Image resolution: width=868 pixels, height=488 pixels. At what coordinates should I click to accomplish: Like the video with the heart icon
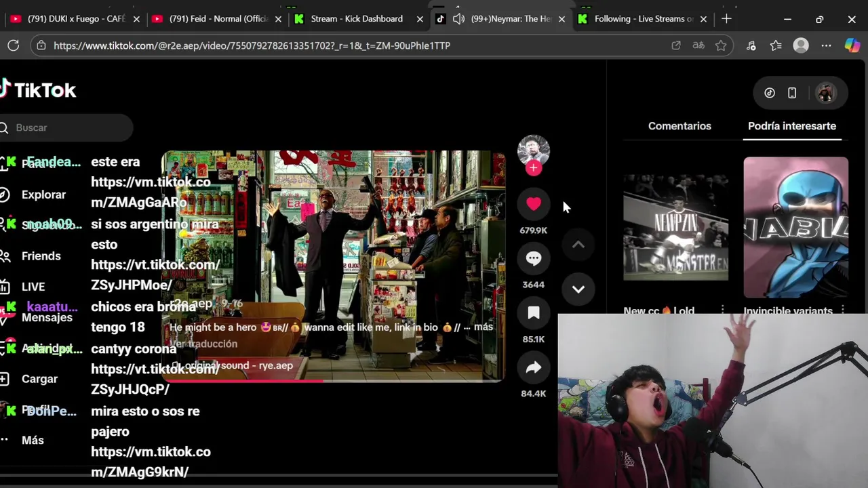tap(534, 204)
